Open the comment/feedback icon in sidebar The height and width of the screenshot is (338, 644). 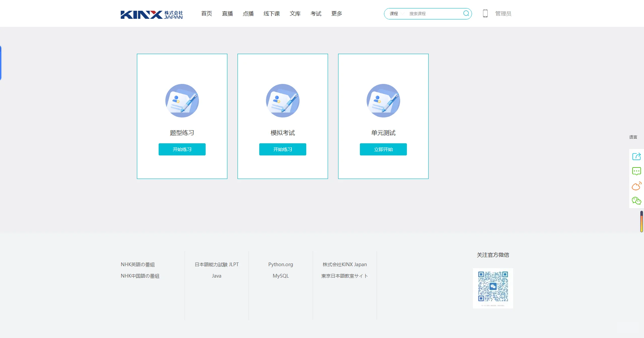tap(636, 171)
